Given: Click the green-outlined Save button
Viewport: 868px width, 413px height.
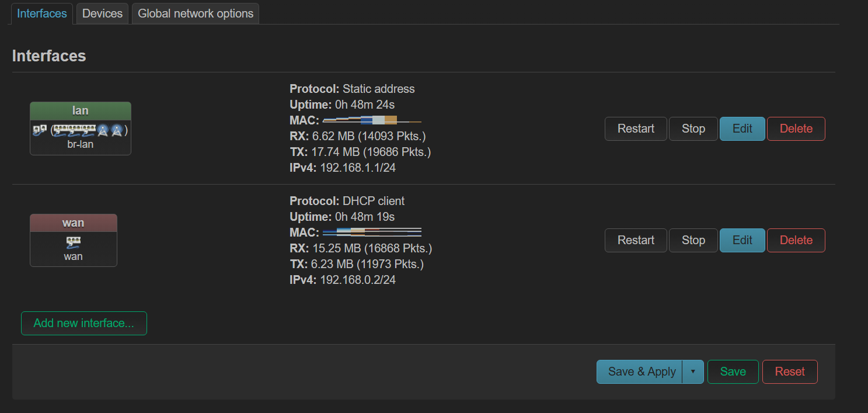Looking at the screenshot, I should [733, 372].
